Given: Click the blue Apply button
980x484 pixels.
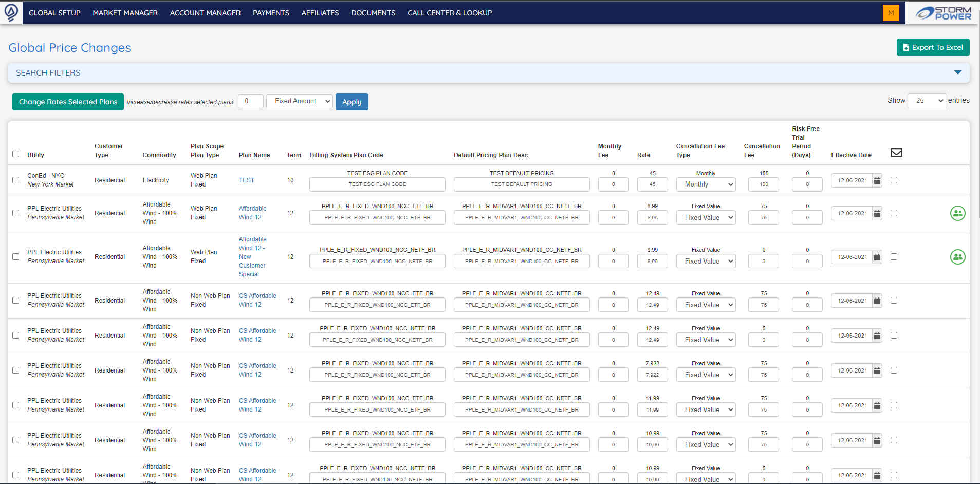Looking at the screenshot, I should tap(352, 102).
